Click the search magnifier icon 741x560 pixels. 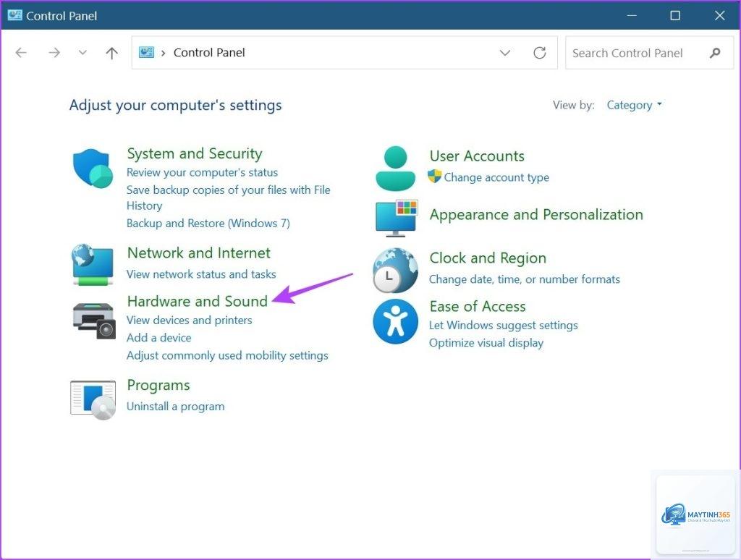[x=715, y=53]
